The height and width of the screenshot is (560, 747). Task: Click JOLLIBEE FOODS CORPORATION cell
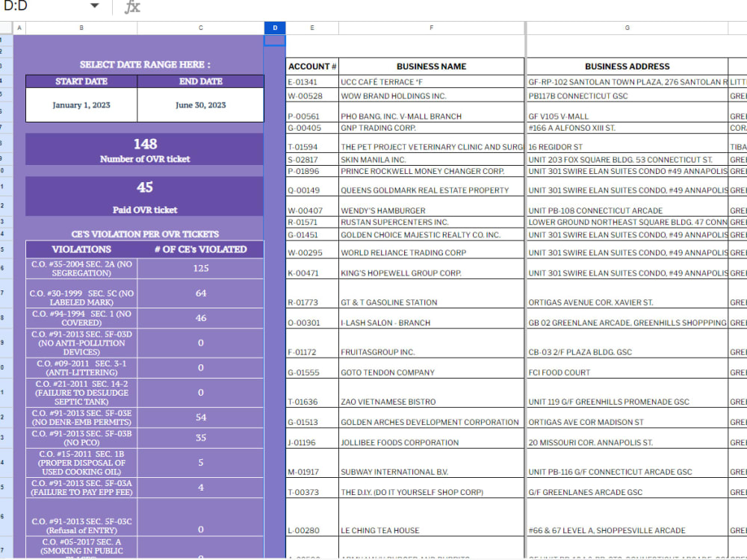tap(432, 438)
